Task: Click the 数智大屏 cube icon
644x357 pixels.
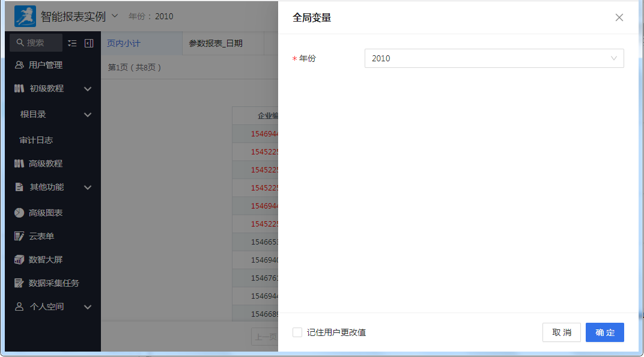Action: (19, 260)
